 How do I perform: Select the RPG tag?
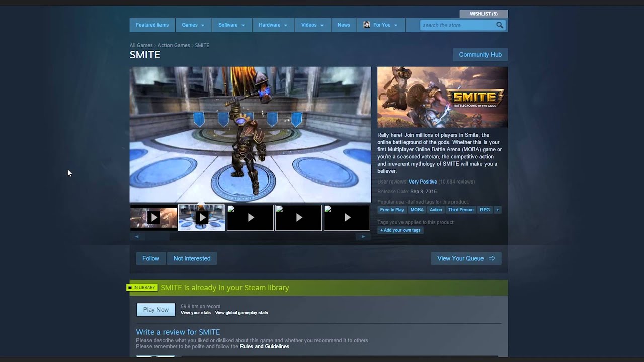485,210
